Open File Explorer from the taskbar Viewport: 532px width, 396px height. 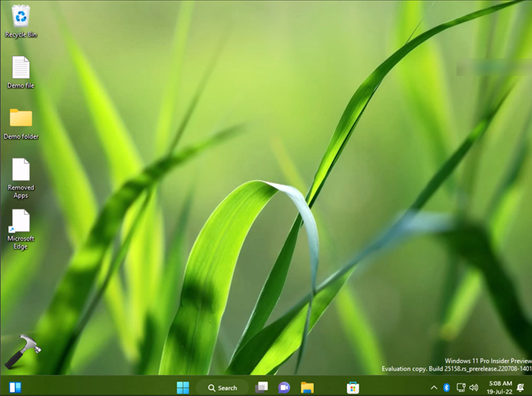click(307, 388)
